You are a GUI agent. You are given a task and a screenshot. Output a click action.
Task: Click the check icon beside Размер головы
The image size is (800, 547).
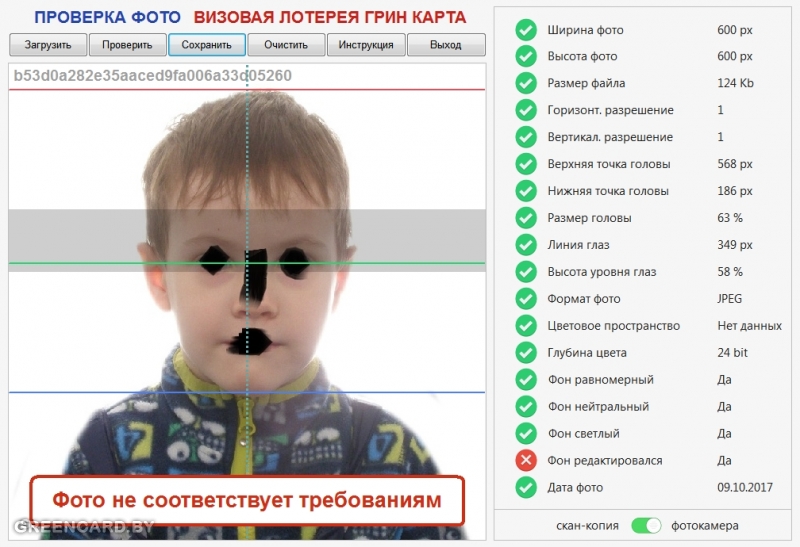click(x=526, y=218)
